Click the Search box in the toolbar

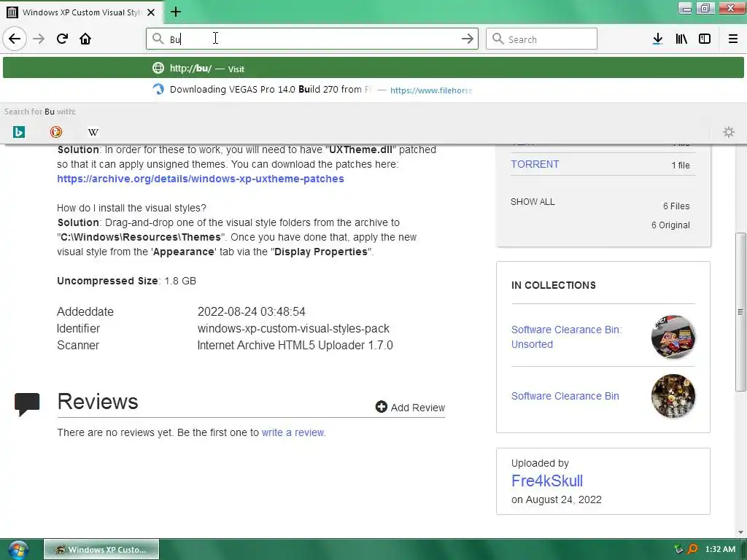click(541, 39)
